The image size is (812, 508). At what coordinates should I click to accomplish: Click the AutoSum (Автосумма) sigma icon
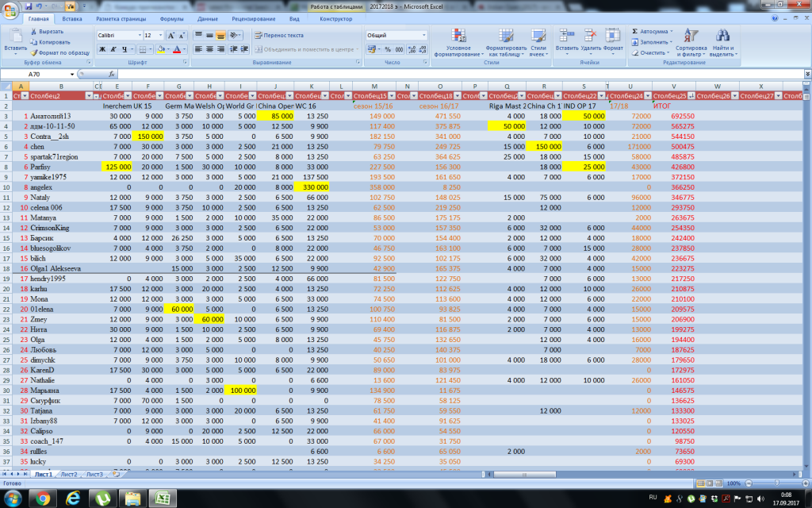(x=636, y=31)
